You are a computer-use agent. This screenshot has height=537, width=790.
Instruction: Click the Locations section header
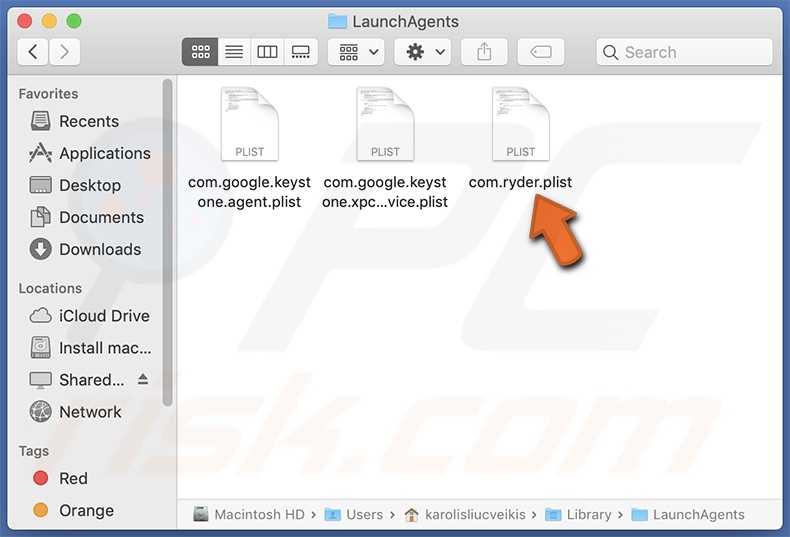click(50, 288)
